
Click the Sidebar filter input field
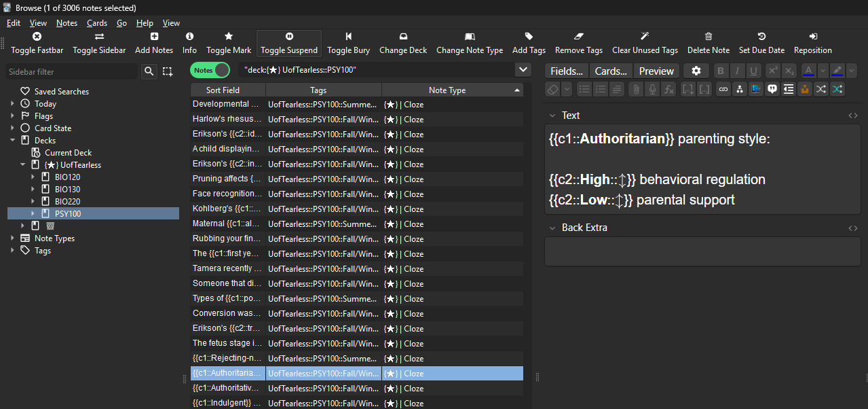71,71
